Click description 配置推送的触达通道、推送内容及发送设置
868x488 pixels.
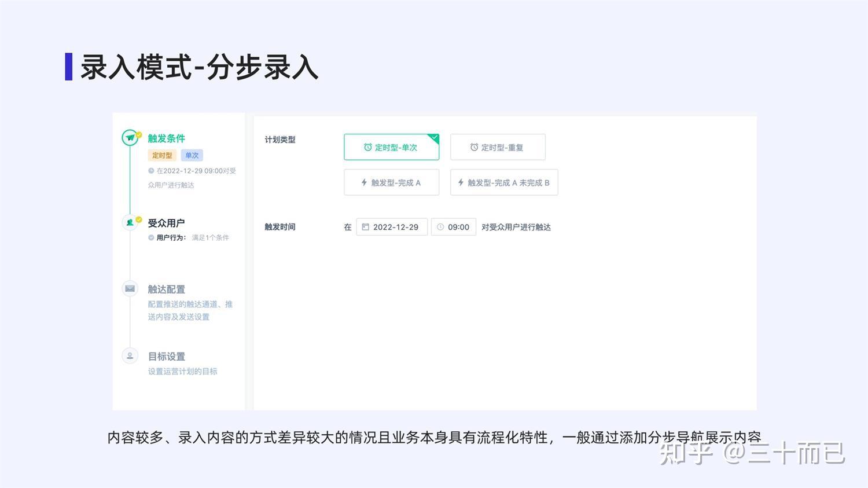[190, 310]
